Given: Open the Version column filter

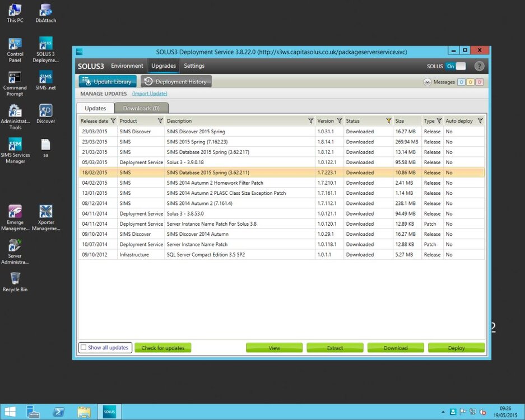Looking at the screenshot, I should click(x=340, y=121).
